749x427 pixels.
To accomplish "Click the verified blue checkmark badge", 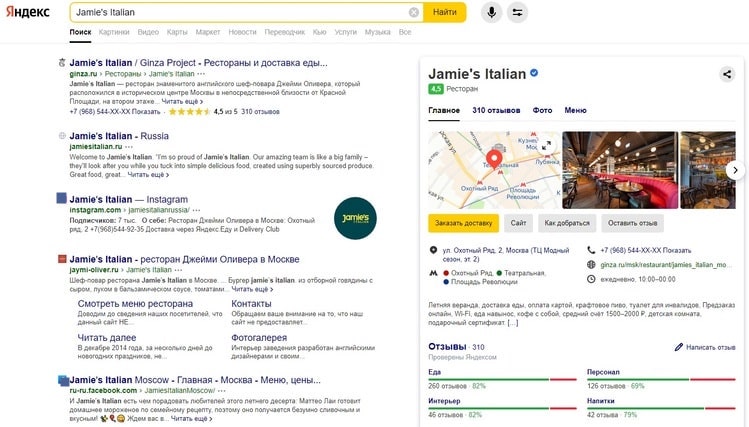I will [534, 73].
